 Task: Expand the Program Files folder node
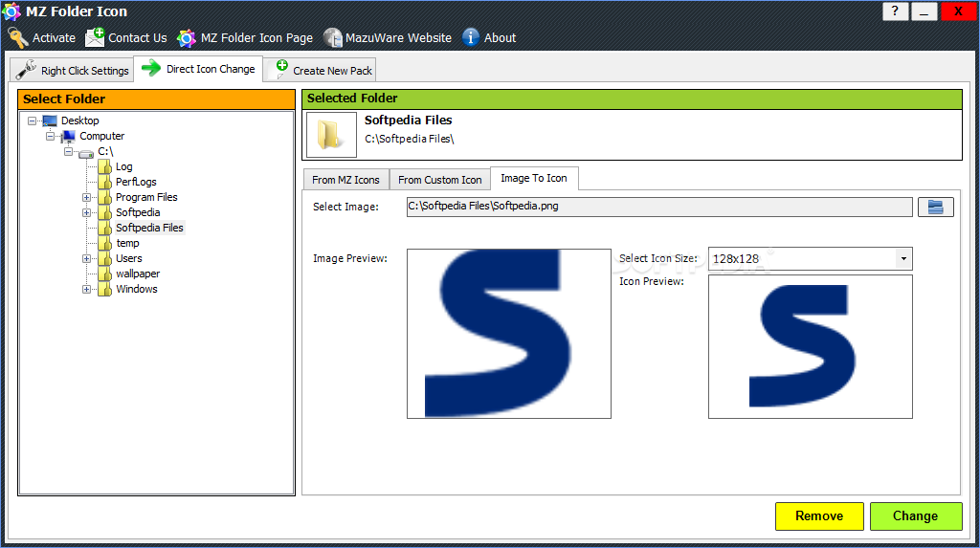coord(87,197)
